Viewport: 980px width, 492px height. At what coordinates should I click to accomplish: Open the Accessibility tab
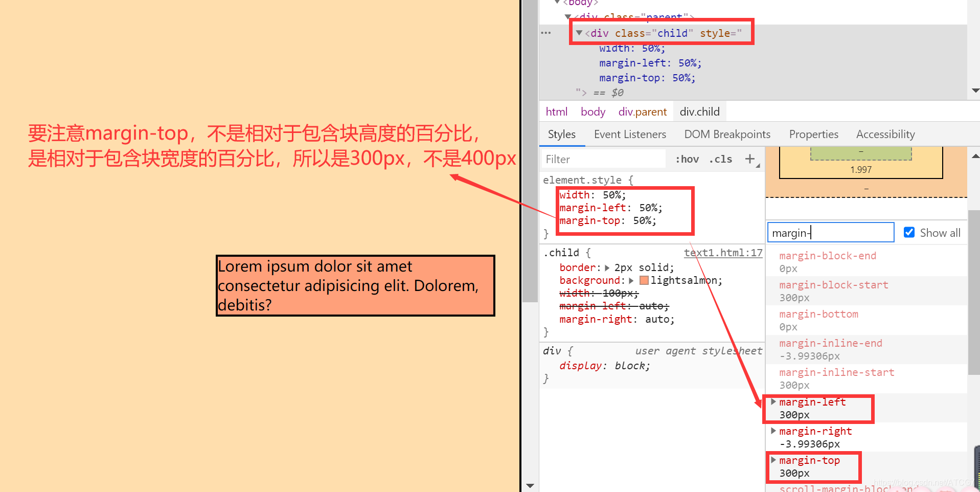click(885, 134)
